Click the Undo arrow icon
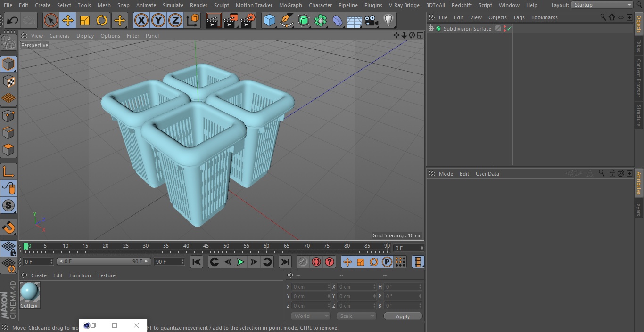 [x=13, y=21]
